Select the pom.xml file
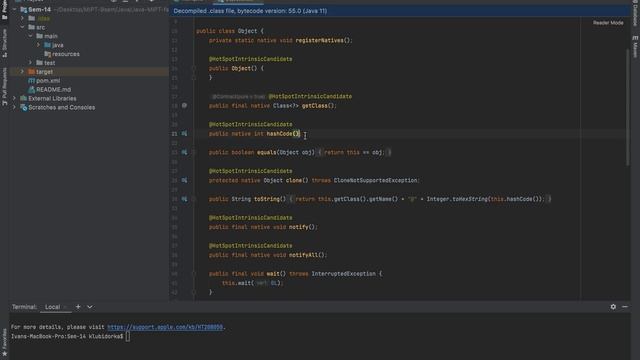 pyautogui.click(x=89, y=80)
